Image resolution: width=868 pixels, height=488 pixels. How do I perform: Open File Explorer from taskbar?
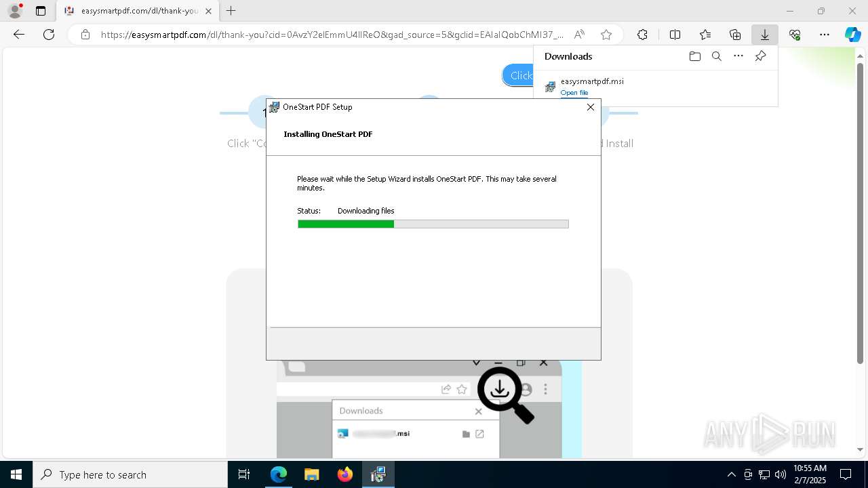[312, 474]
